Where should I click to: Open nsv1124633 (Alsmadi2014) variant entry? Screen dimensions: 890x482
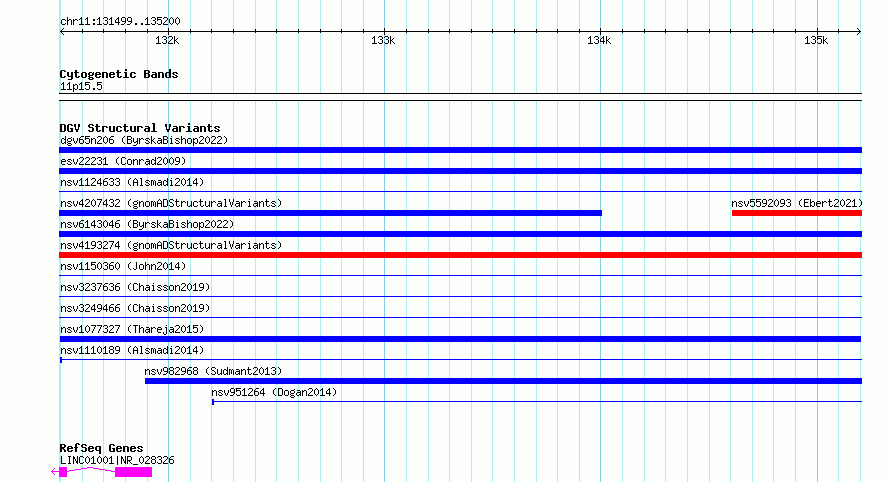coord(132,182)
